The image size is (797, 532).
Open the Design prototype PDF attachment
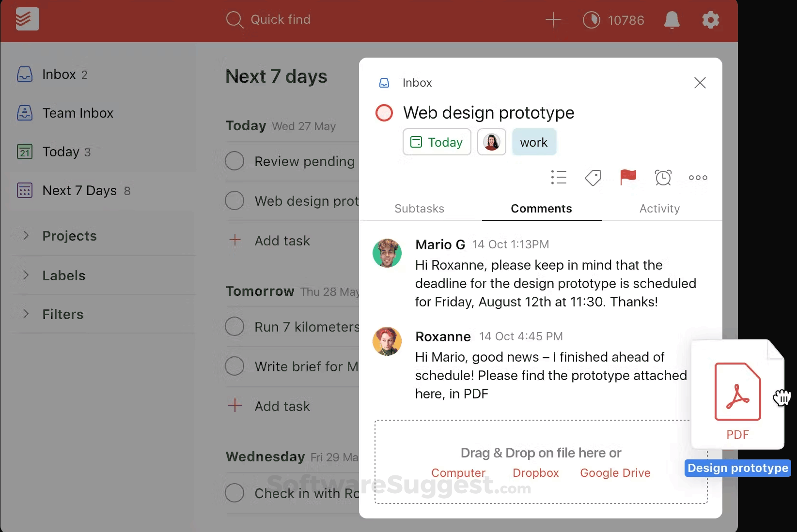pos(737,394)
